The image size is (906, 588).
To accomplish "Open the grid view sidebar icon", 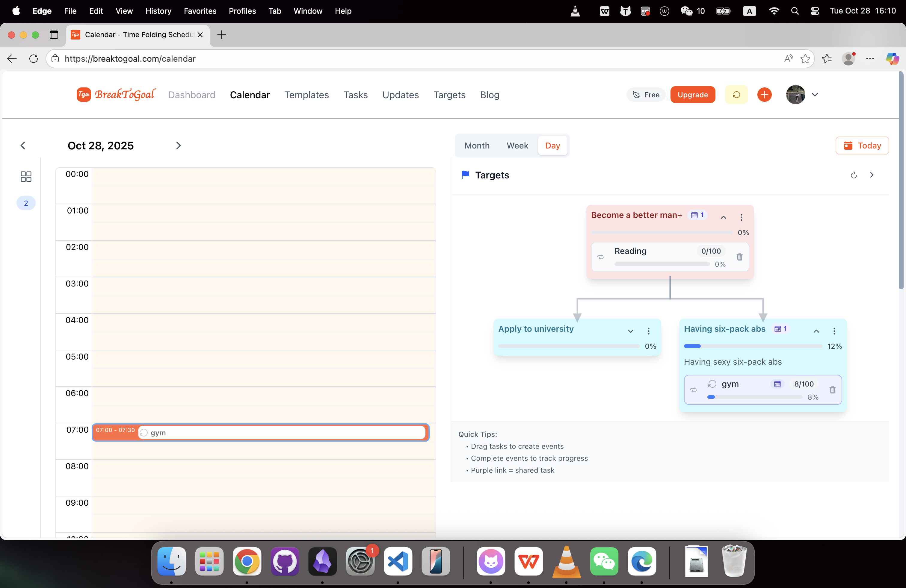I will (26, 176).
